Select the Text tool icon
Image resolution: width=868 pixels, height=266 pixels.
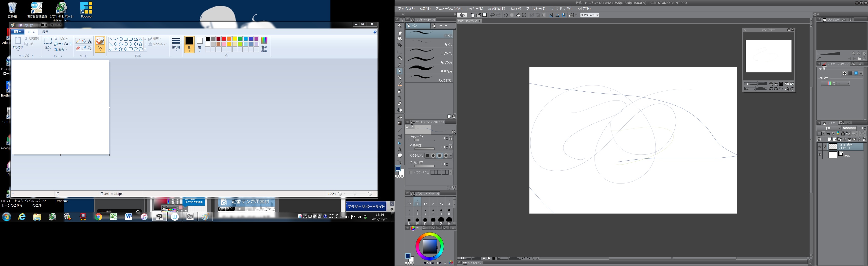click(x=400, y=149)
